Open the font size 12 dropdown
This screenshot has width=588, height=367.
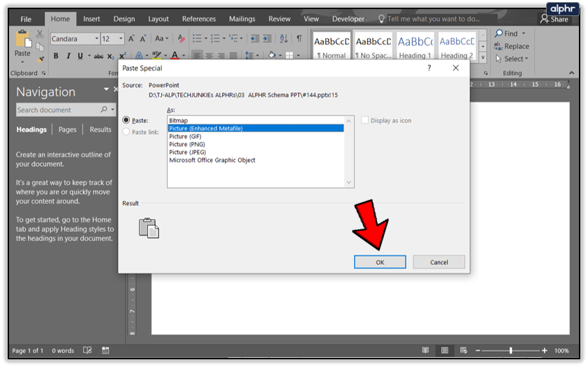[x=121, y=38]
